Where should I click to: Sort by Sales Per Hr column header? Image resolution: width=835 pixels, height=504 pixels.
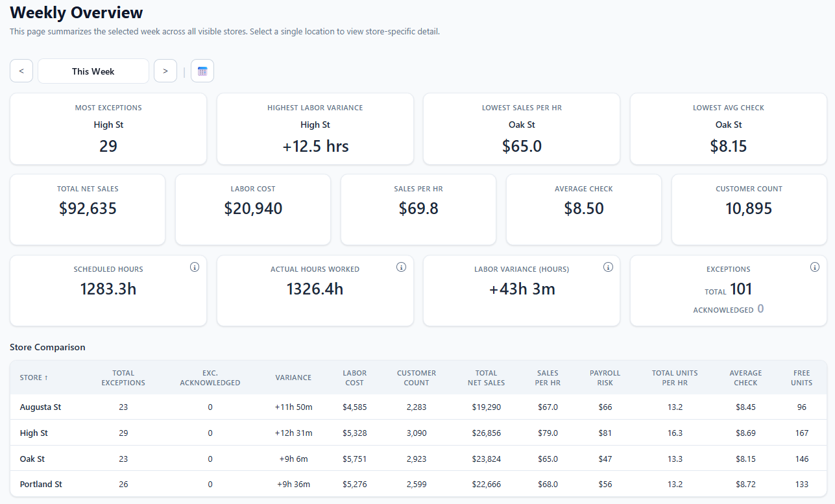click(548, 378)
